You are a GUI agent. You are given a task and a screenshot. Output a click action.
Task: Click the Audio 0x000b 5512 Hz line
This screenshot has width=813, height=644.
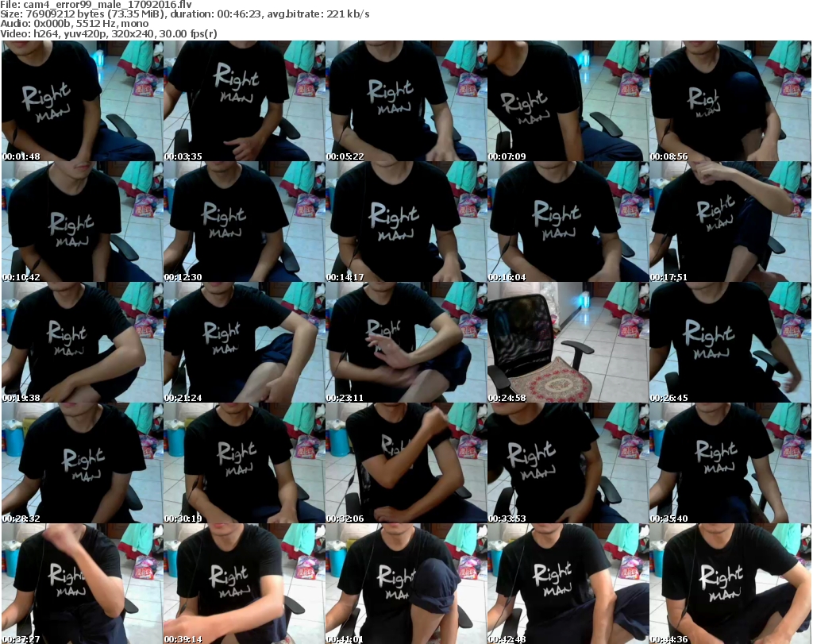(x=74, y=24)
